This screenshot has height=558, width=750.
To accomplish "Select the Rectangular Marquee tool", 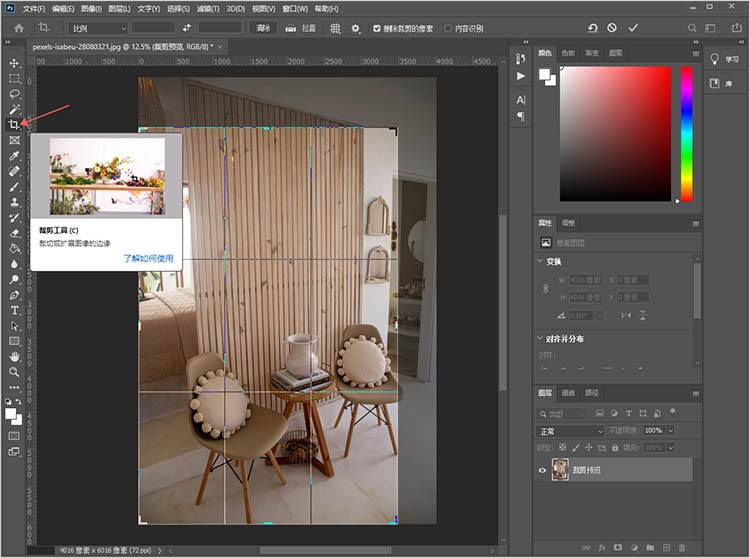I will [x=14, y=78].
